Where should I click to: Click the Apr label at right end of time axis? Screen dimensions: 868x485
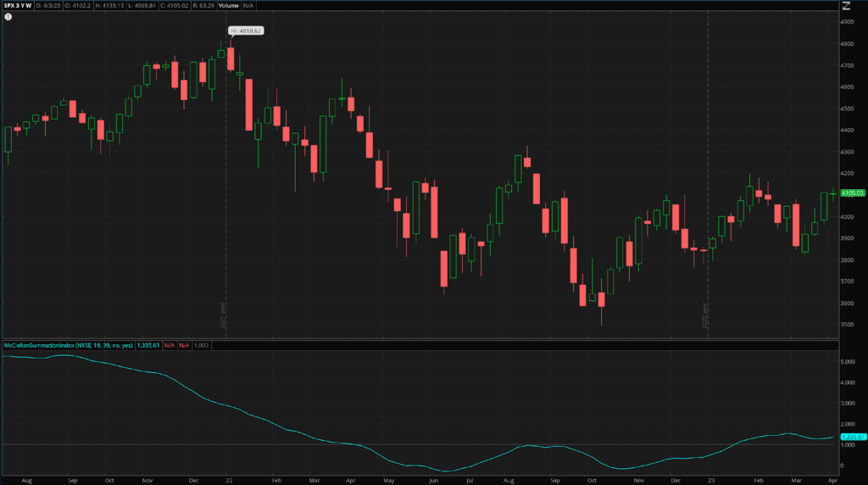pyautogui.click(x=833, y=481)
